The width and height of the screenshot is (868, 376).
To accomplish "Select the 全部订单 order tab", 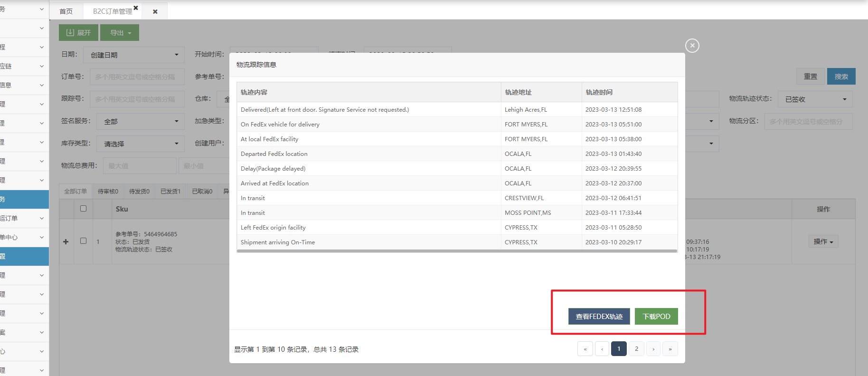I will click(x=75, y=191).
